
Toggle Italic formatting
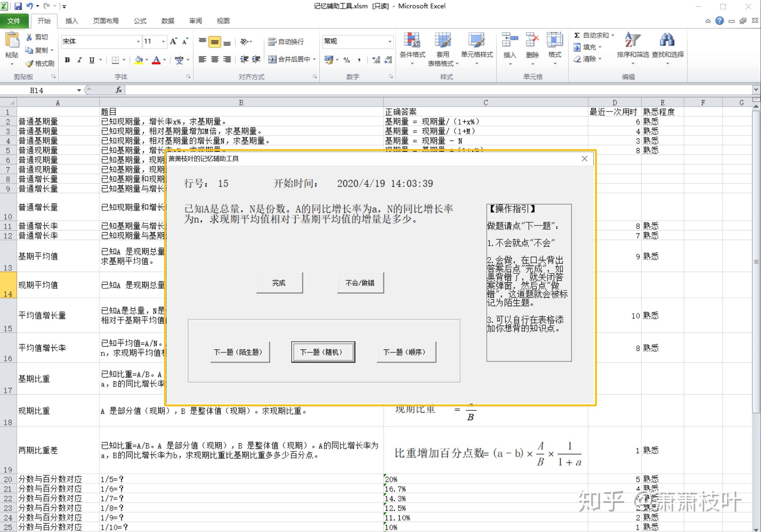click(x=80, y=60)
